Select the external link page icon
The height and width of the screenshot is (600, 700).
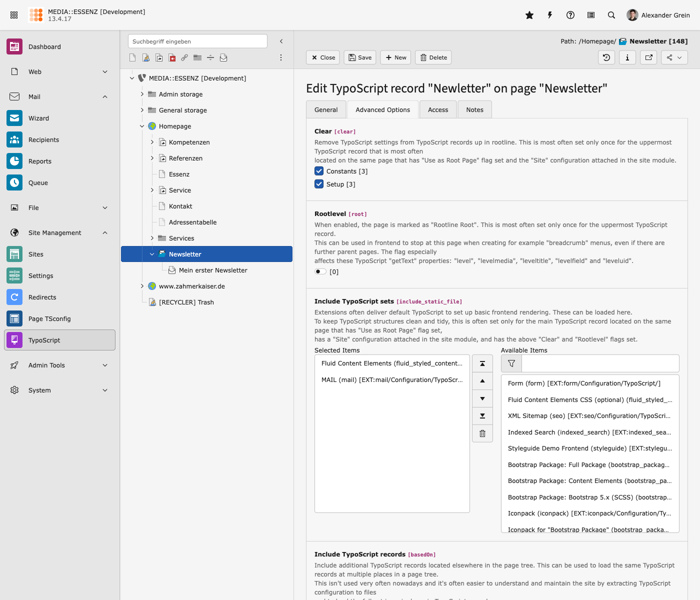(x=184, y=57)
